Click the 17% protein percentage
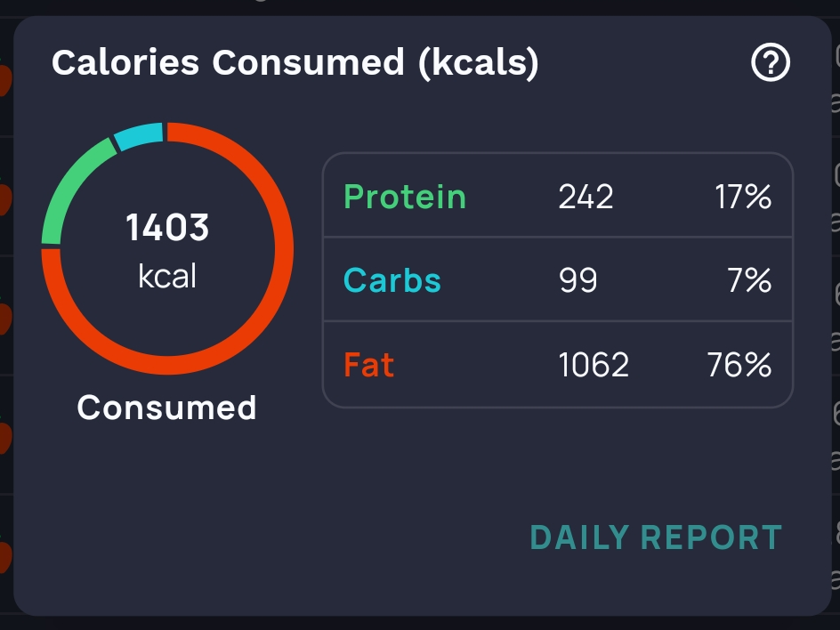This screenshot has width=840, height=630. tap(743, 197)
